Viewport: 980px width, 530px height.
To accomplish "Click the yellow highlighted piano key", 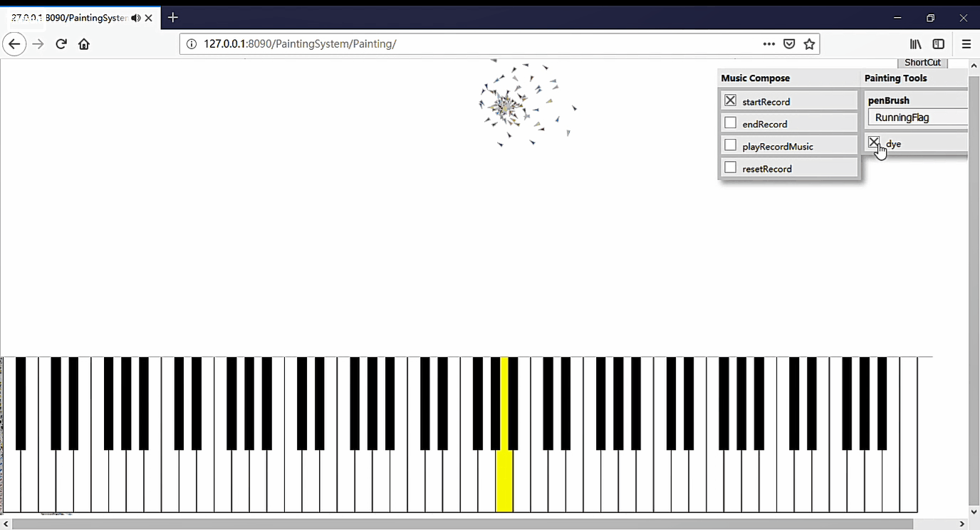I will tap(504, 435).
